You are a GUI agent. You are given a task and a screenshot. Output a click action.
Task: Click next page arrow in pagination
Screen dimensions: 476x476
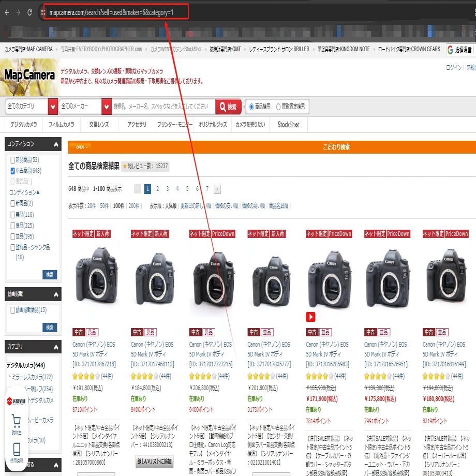pos(217,189)
